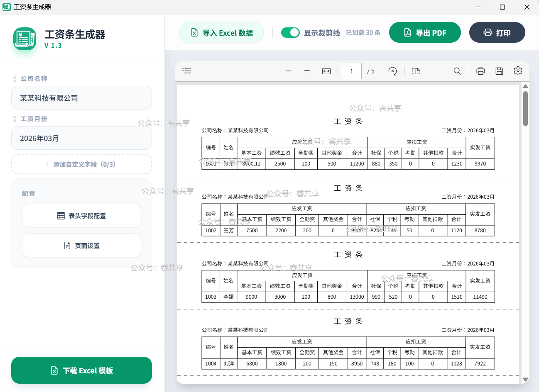Click the 公司名称 text field
This screenshot has width=539, height=392.
point(81,98)
